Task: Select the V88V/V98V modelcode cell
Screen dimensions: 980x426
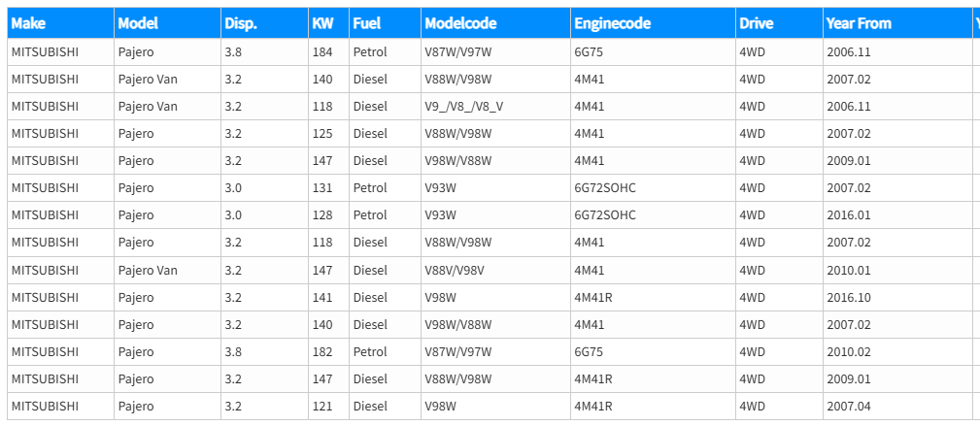Action: tap(495, 270)
